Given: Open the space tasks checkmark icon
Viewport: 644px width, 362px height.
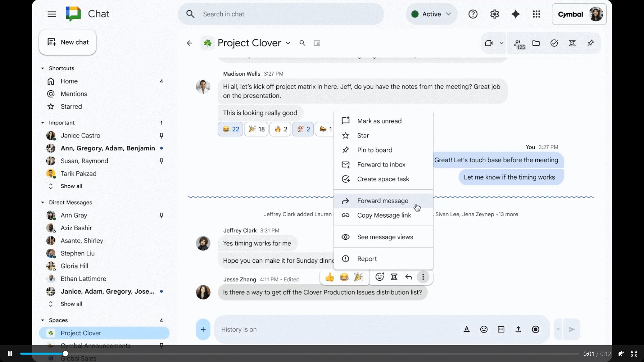Looking at the screenshot, I should click(554, 43).
